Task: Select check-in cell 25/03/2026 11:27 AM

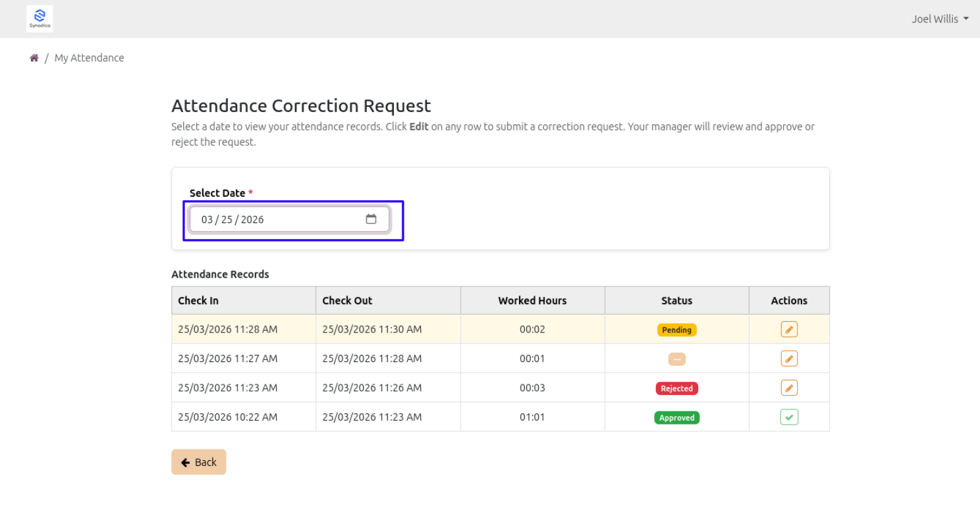Action: (x=244, y=359)
